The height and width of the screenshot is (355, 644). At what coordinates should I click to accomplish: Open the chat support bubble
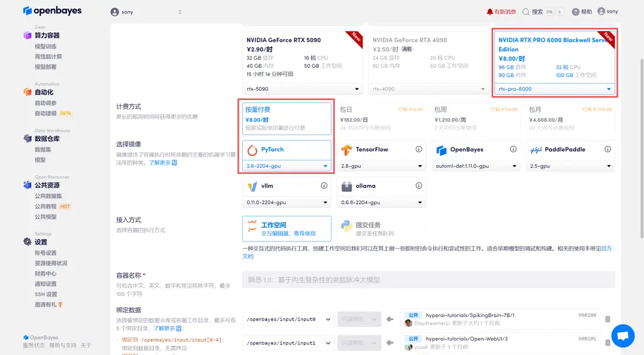click(623, 335)
